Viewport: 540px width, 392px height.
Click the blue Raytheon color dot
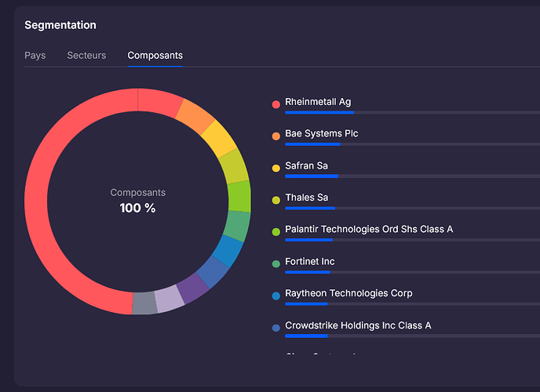pyautogui.click(x=275, y=296)
